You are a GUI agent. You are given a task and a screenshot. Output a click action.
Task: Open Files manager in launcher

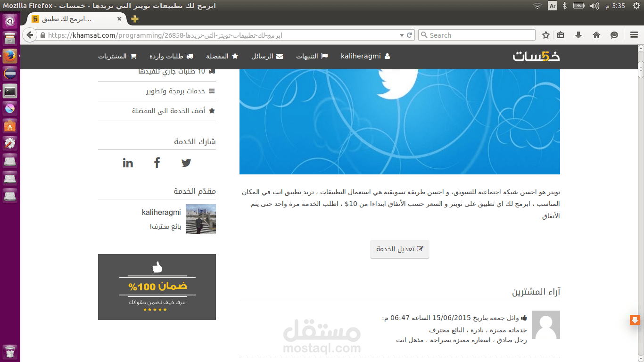(10, 38)
